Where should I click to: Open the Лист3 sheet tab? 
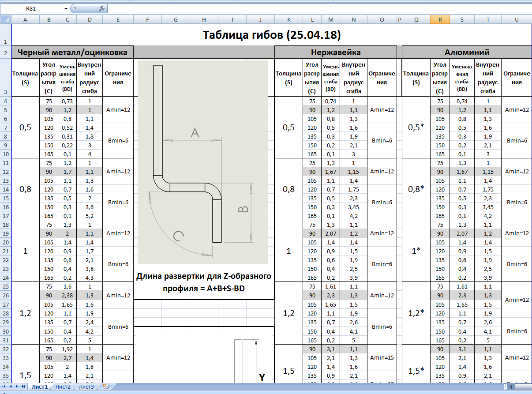pos(86,387)
